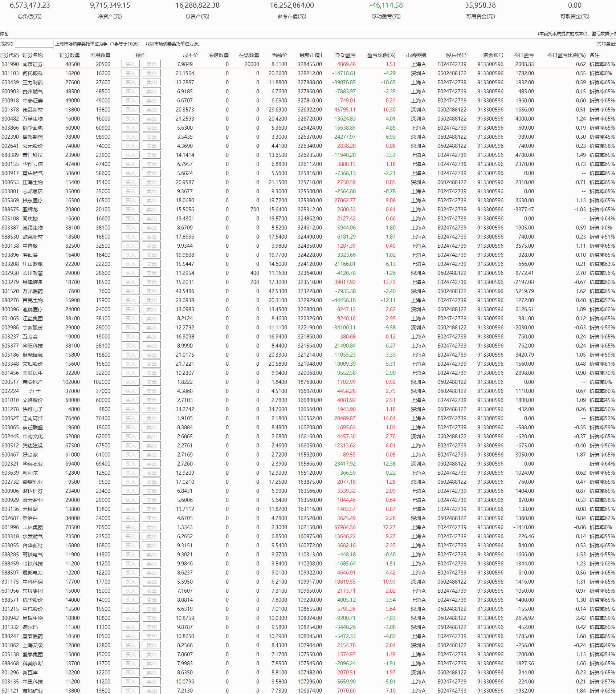
Task: Click 买入 for 601996 丰林集团
Action: point(131,527)
